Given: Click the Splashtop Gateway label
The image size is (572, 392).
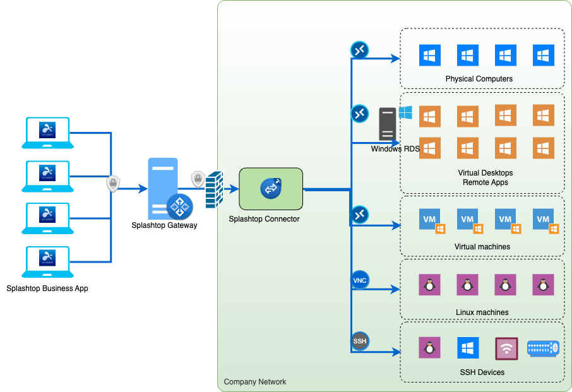Looking at the screenshot, I should pos(164,225).
